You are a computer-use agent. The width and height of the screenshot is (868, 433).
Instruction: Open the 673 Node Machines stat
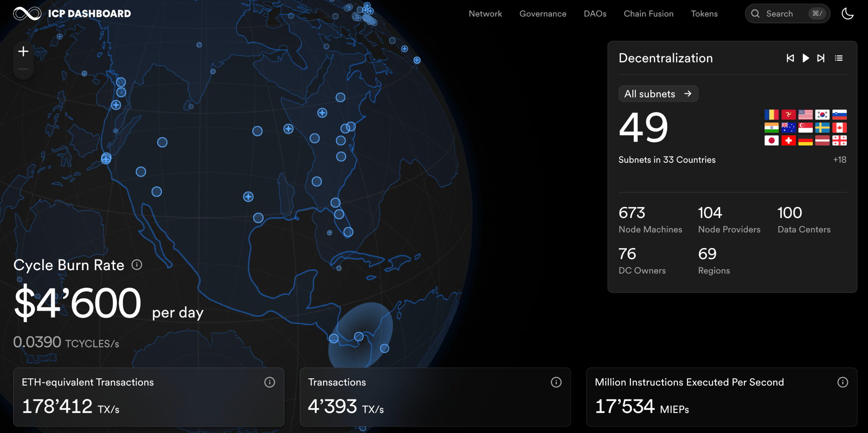click(651, 220)
